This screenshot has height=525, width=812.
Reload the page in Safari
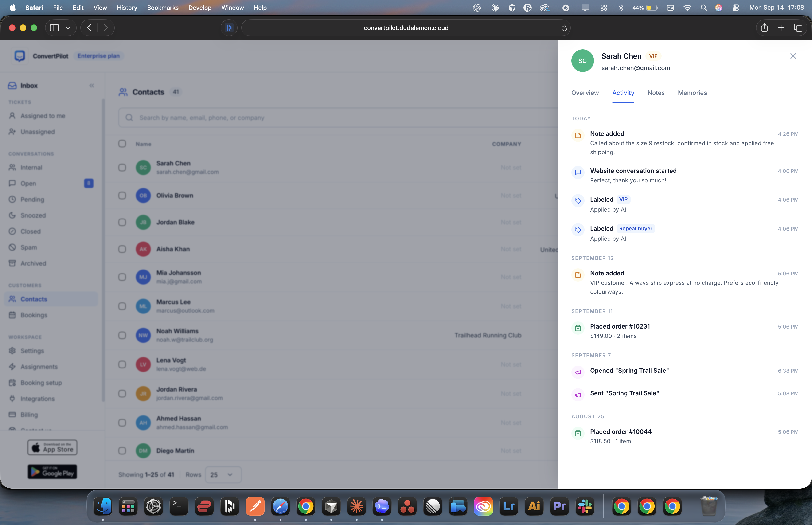pyautogui.click(x=564, y=28)
